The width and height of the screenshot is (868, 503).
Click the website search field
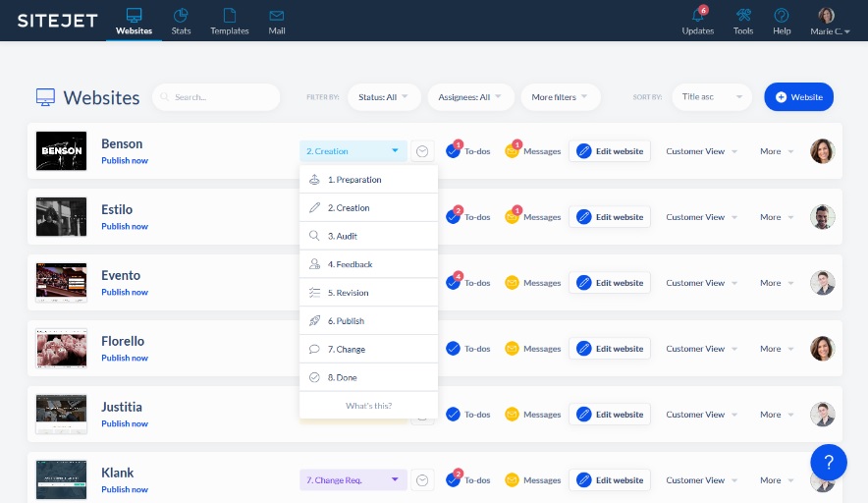(x=216, y=97)
